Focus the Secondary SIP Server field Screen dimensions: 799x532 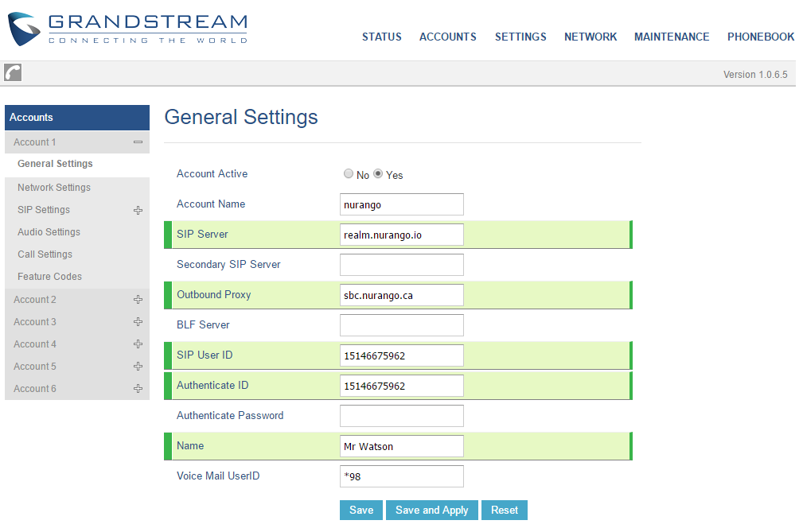402,265
